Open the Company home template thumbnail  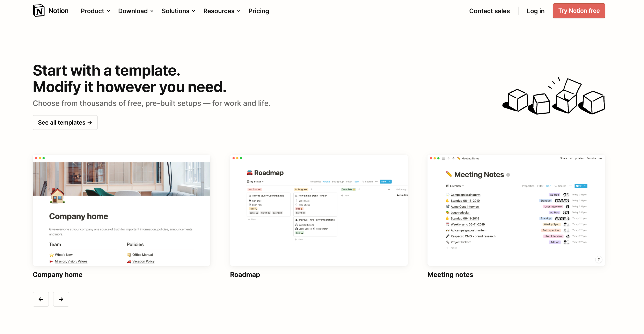tap(122, 210)
